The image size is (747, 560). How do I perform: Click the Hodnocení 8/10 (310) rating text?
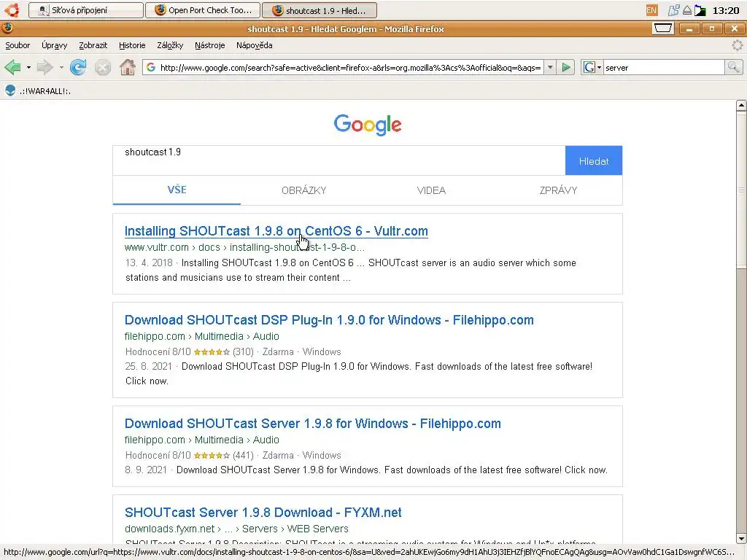pos(189,352)
